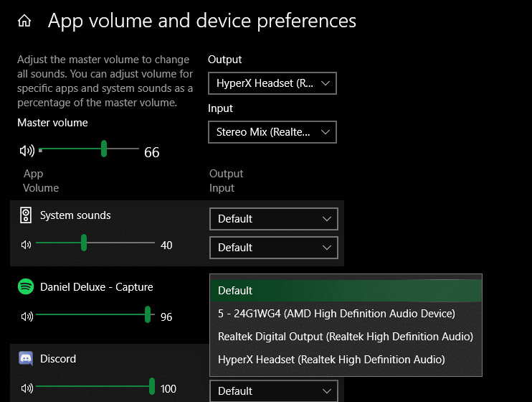The width and height of the screenshot is (532, 402).
Task: Open Discord's Default device dropdown
Action: [x=274, y=391]
